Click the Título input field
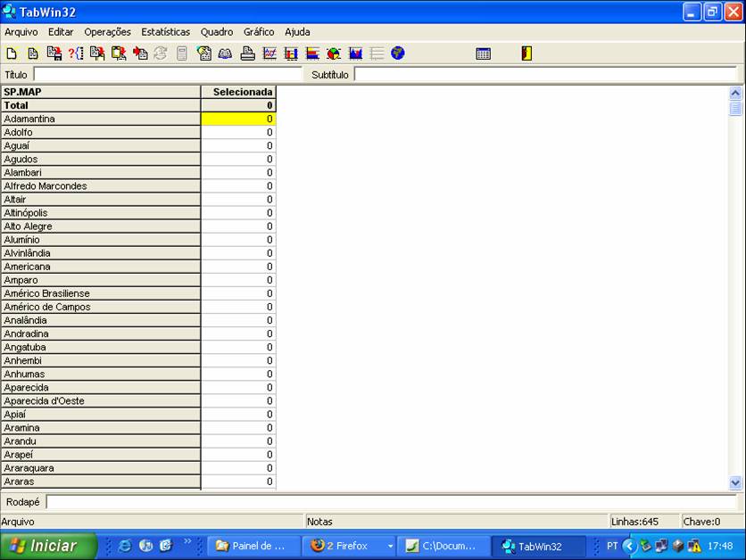Screen dimensions: 746x560 click(x=168, y=74)
